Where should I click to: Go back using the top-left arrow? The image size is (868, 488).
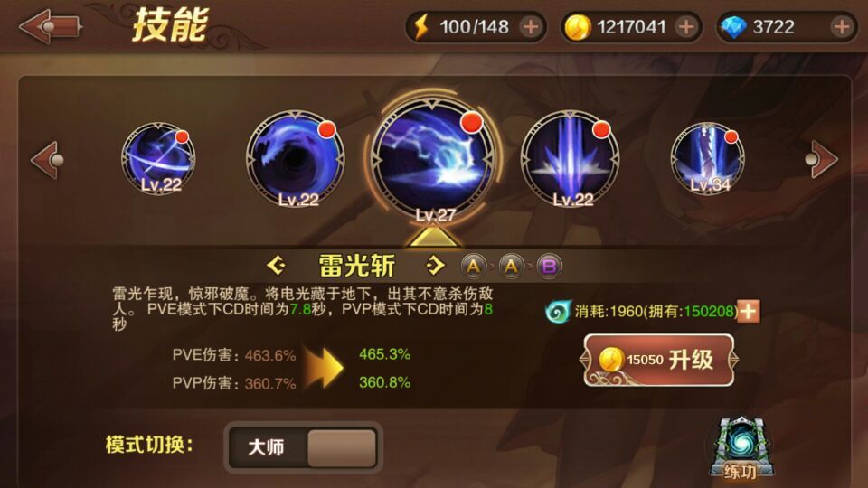(51, 26)
